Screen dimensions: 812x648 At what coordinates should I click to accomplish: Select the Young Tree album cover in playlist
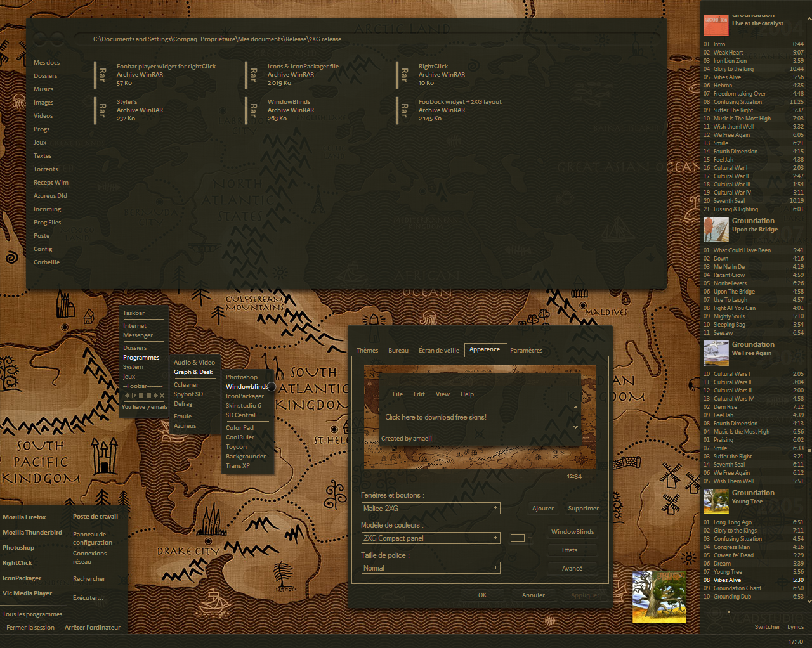pos(716,502)
